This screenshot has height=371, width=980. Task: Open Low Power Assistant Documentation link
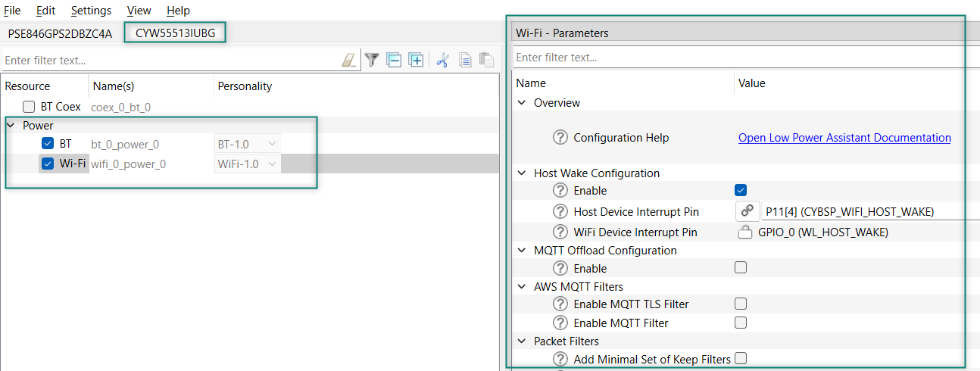[844, 138]
